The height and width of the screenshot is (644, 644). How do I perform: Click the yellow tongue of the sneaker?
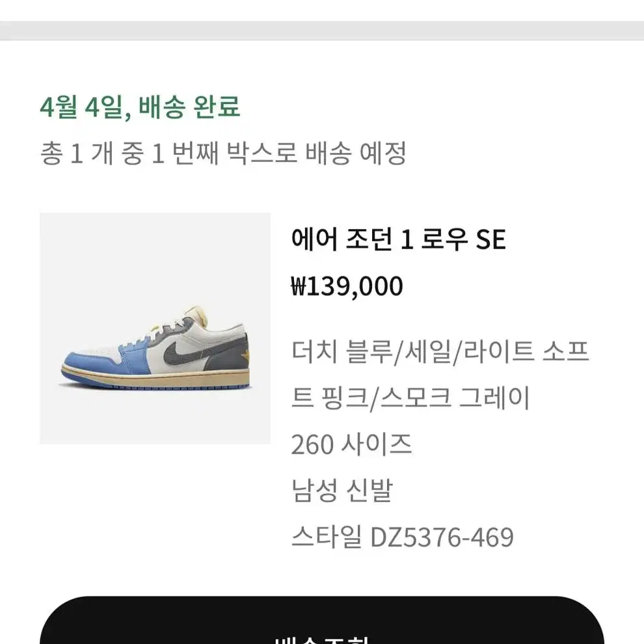197,315
